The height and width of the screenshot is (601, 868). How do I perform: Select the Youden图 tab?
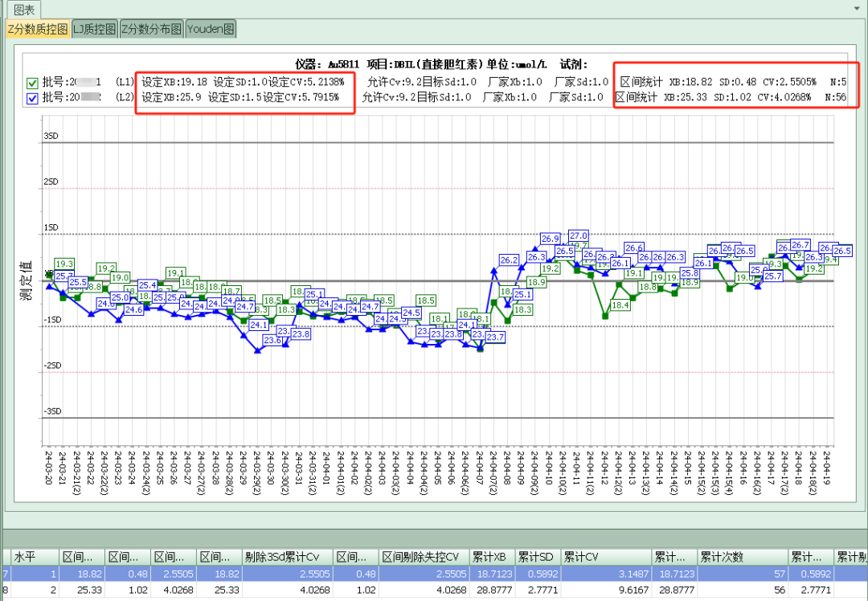[x=210, y=28]
